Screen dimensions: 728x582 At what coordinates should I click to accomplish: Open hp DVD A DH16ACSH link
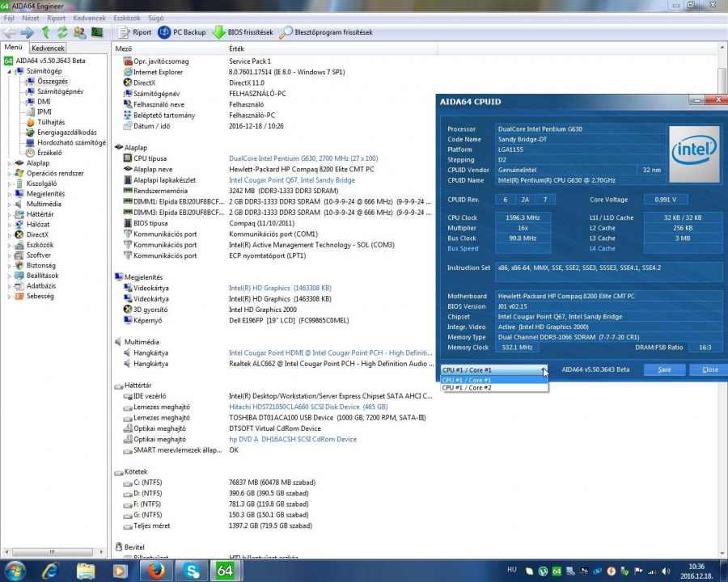(293, 439)
